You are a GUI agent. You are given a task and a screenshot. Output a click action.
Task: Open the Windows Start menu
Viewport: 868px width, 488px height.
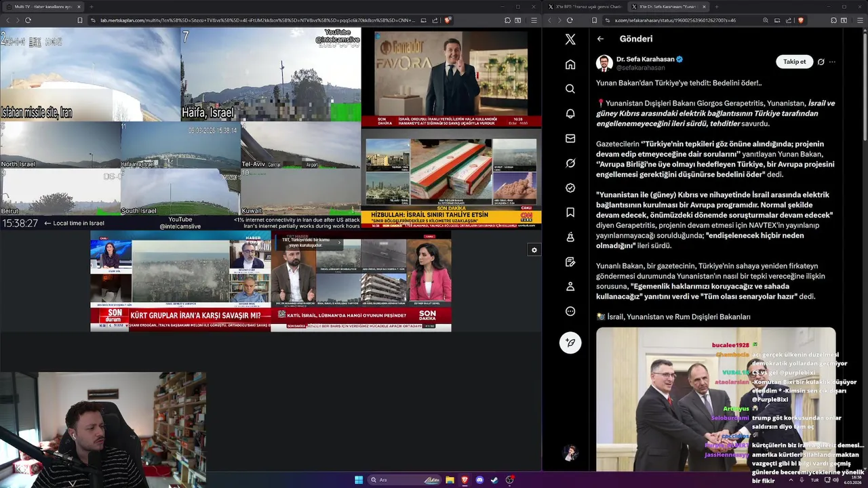(x=359, y=480)
